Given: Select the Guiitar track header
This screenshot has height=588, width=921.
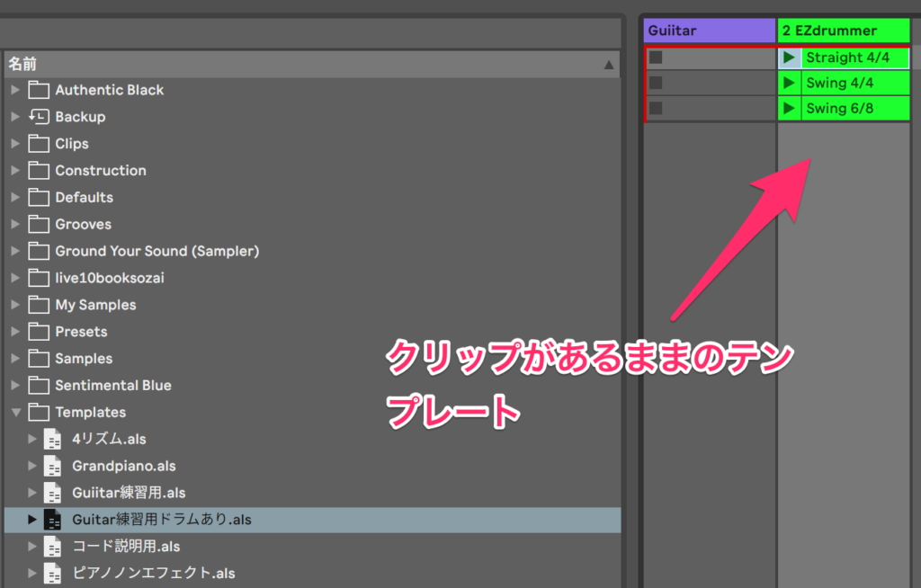Looking at the screenshot, I should pyautogui.click(x=709, y=31).
